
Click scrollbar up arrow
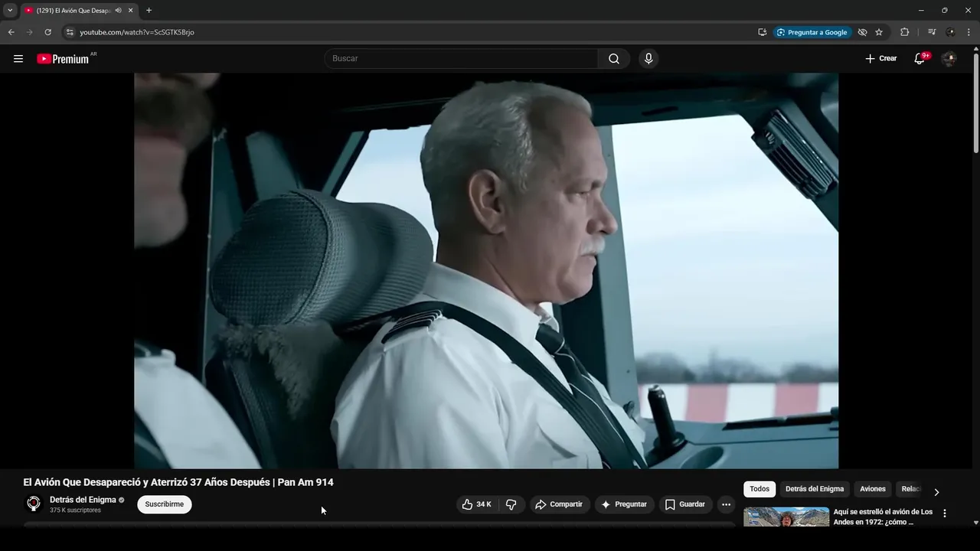pyautogui.click(x=975, y=50)
